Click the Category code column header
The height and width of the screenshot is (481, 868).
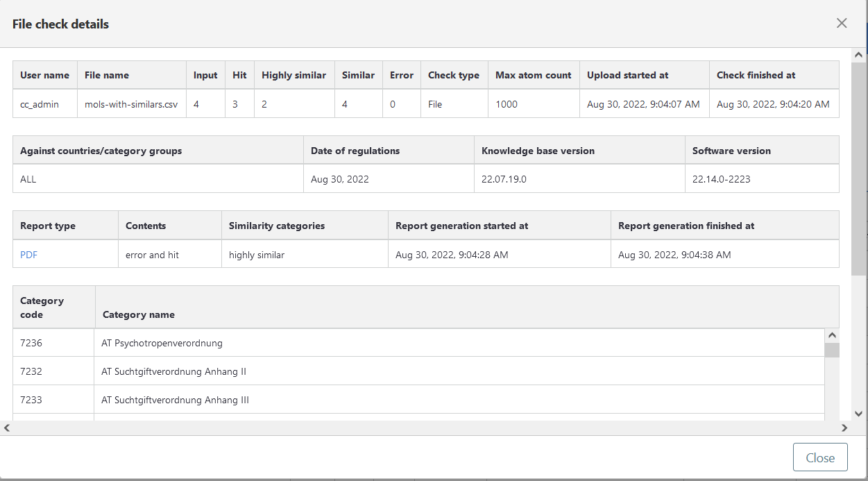[42, 307]
